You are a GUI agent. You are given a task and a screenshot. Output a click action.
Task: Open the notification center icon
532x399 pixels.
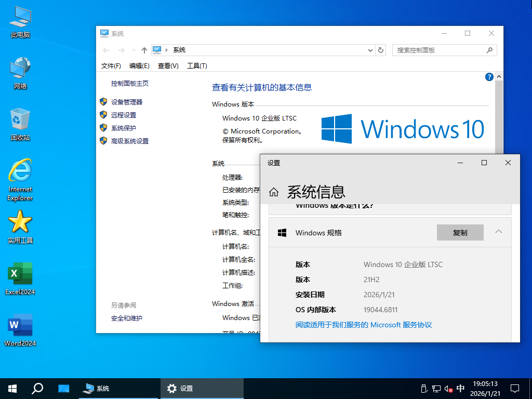pos(514,388)
